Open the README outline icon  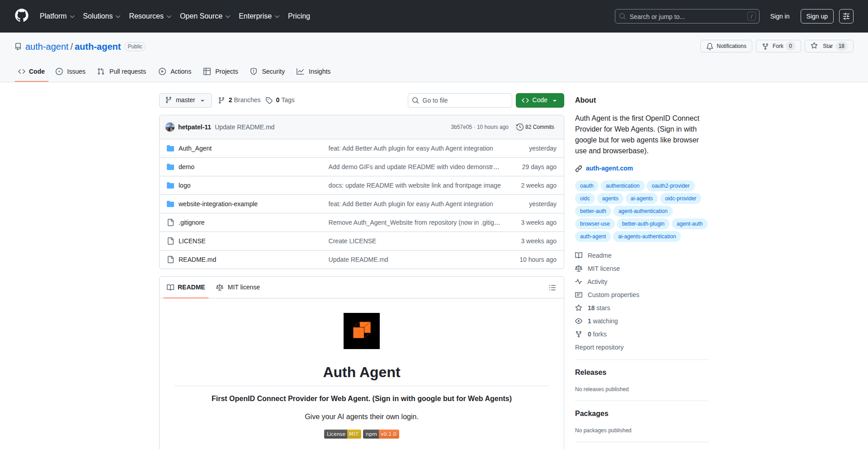(552, 288)
